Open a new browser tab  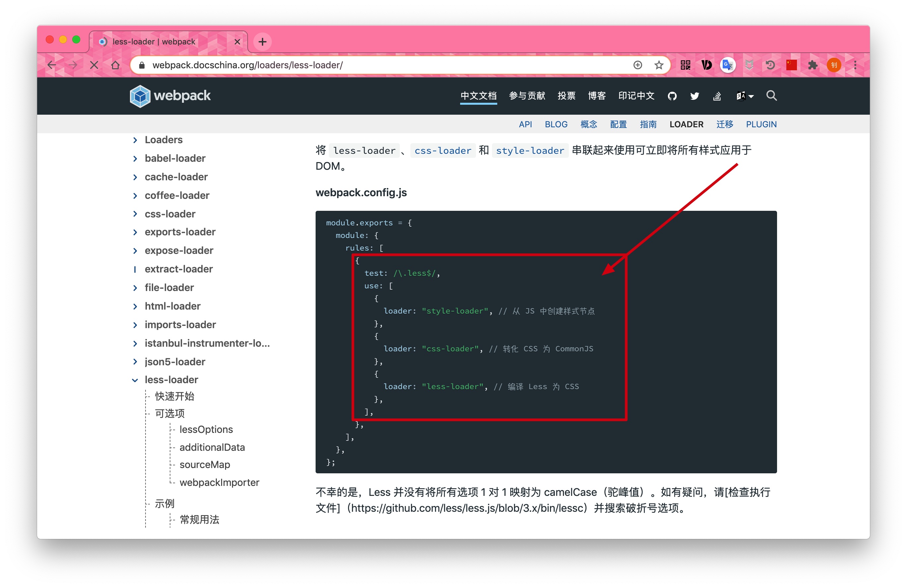click(262, 41)
